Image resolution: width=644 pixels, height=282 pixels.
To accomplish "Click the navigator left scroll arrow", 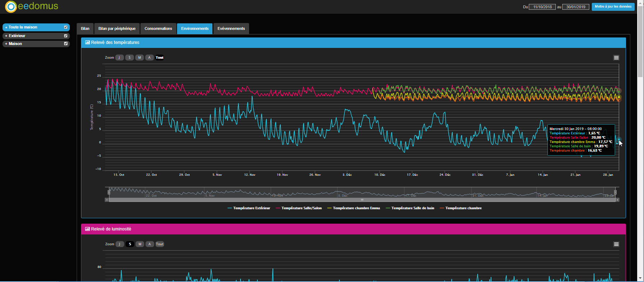I will pos(107,200).
